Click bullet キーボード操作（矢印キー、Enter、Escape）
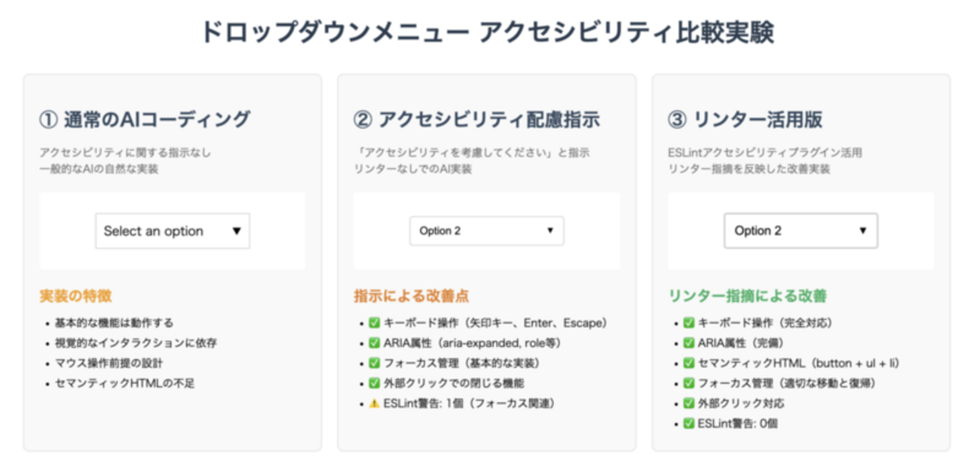Screen dimensions: 980x472 tap(488, 323)
